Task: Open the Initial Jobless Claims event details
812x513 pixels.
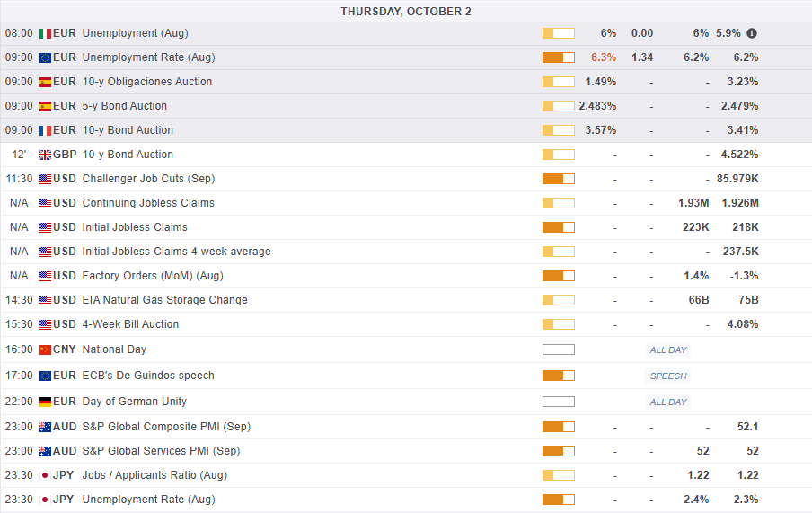Action: (135, 227)
